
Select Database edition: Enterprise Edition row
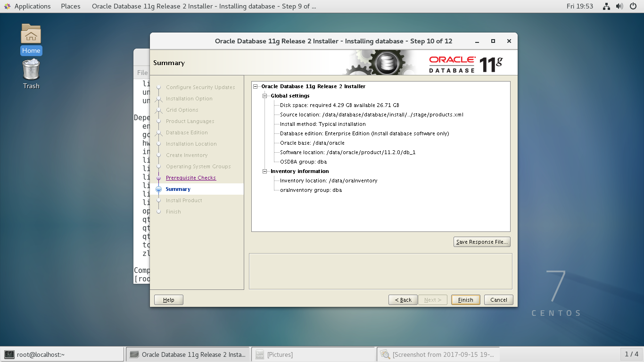[364, 133]
